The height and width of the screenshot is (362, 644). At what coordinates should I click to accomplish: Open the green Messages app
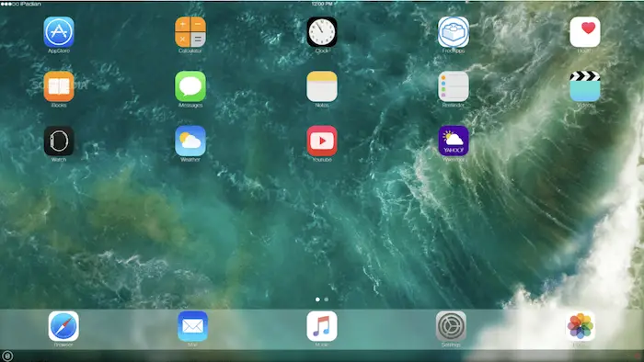point(190,86)
